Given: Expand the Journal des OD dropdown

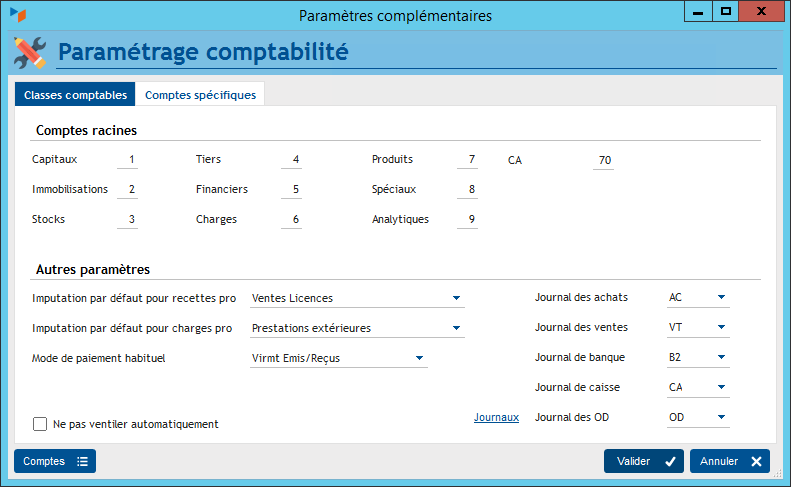Looking at the screenshot, I should tap(721, 418).
